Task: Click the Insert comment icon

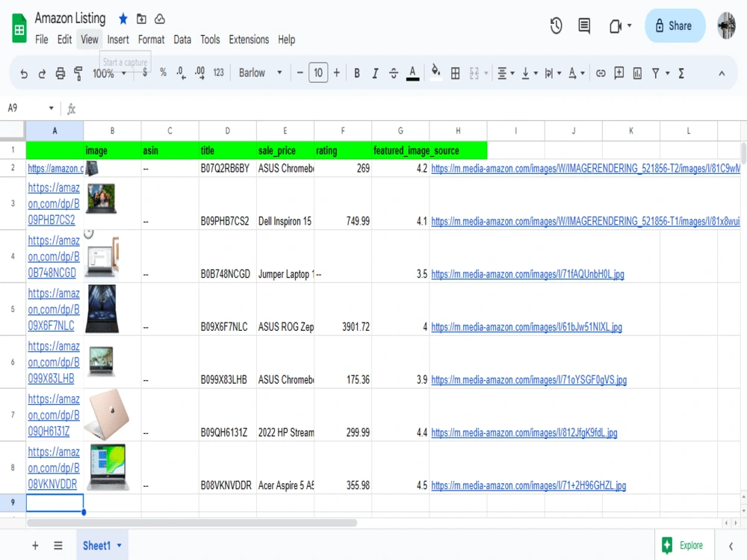Action: pos(619,73)
